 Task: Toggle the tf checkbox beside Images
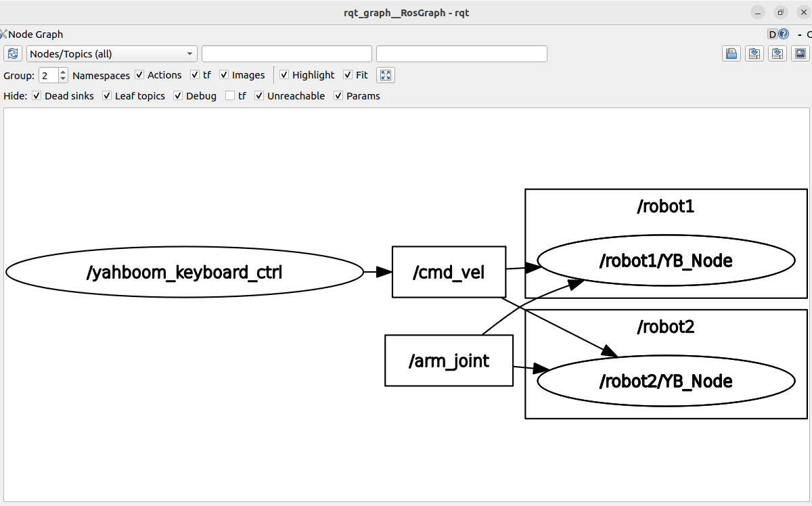point(195,75)
